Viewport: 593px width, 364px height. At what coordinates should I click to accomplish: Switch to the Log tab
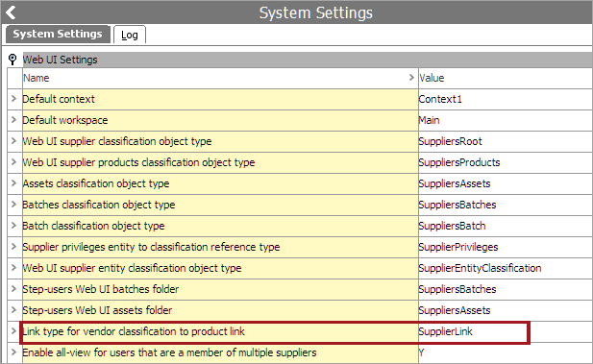point(130,35)
